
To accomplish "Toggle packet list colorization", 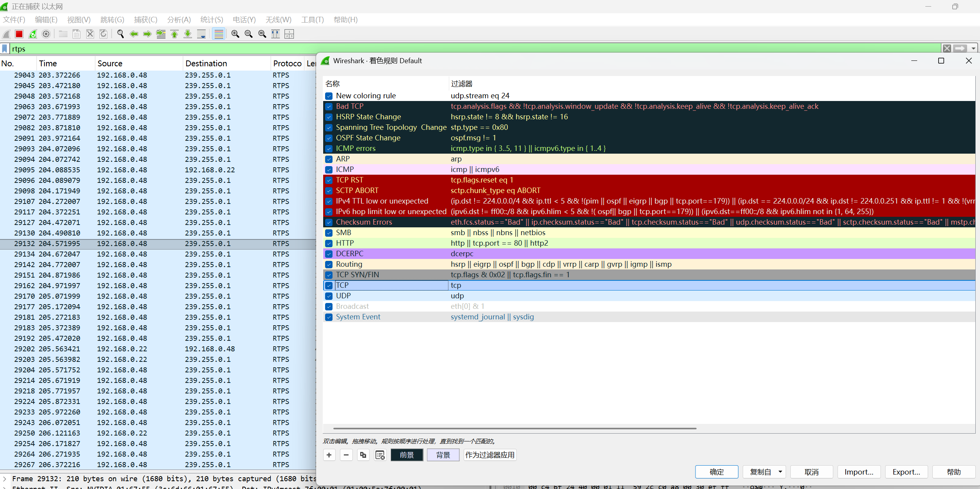I will click(x=219, y=34).
